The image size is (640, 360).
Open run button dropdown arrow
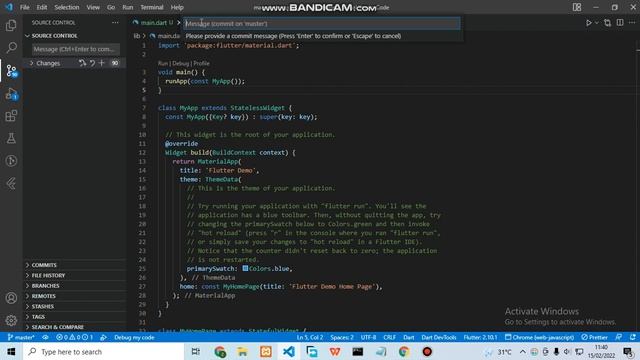pos(597,23)
